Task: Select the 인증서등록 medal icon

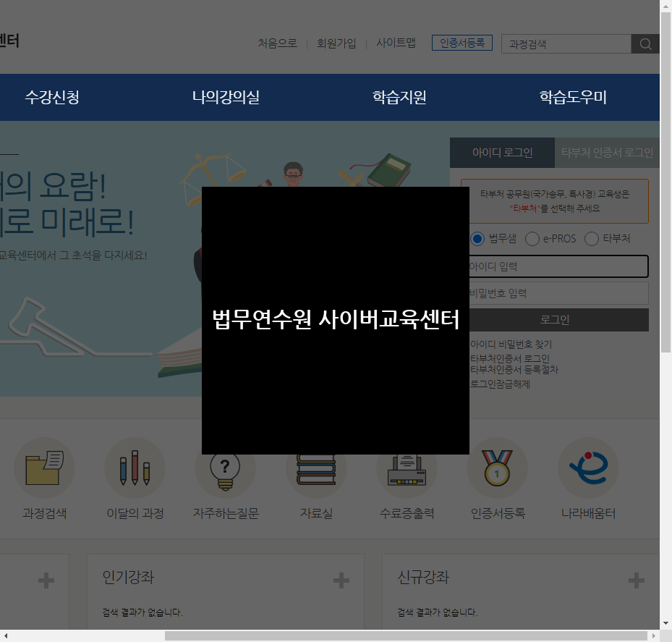Action: pos(497,468)
